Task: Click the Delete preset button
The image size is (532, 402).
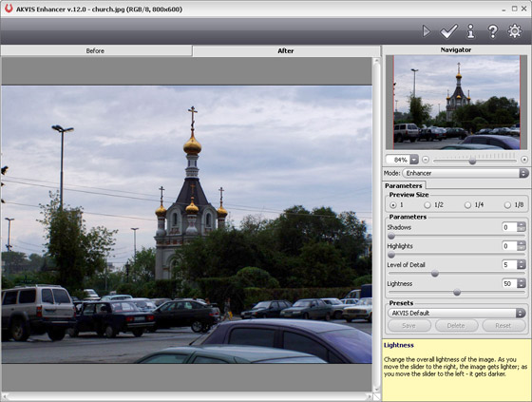Action: point(456,326)
